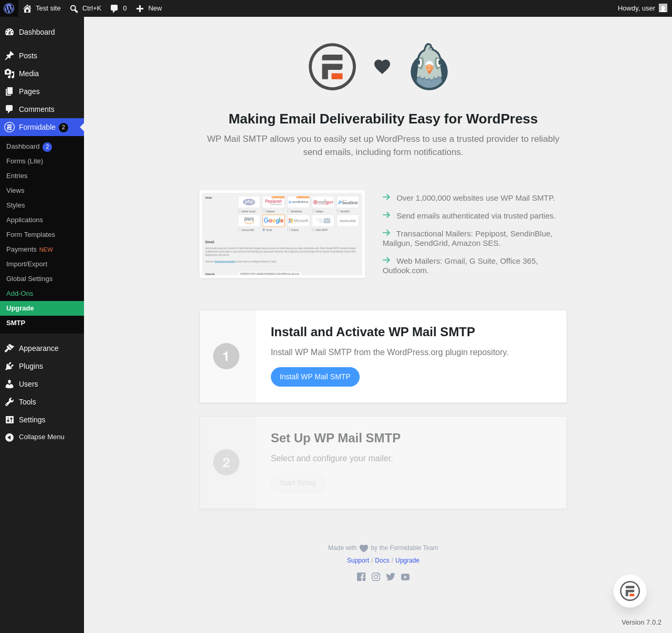This screenshot has height=633, width=672.
Task: Open the Facebook footer icon
Action: click(361, 577)
